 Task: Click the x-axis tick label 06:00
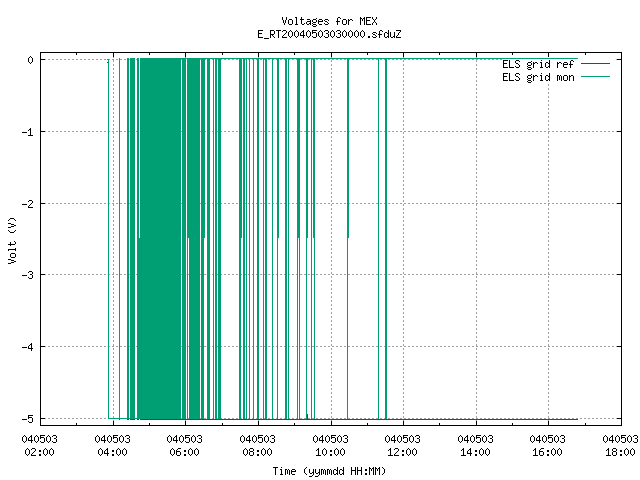click(x=184, y=452)
